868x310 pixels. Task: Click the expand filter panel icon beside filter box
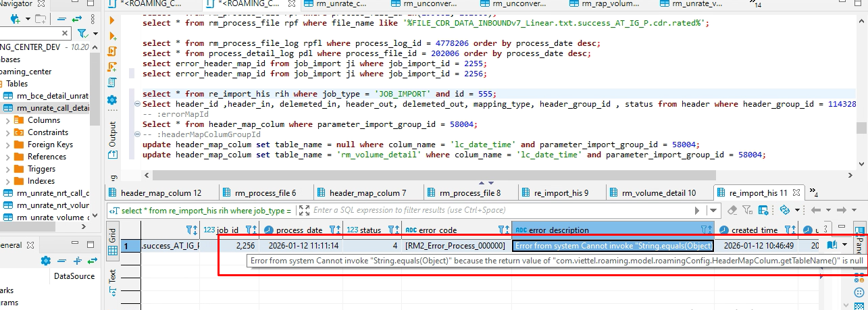[304, 210]
